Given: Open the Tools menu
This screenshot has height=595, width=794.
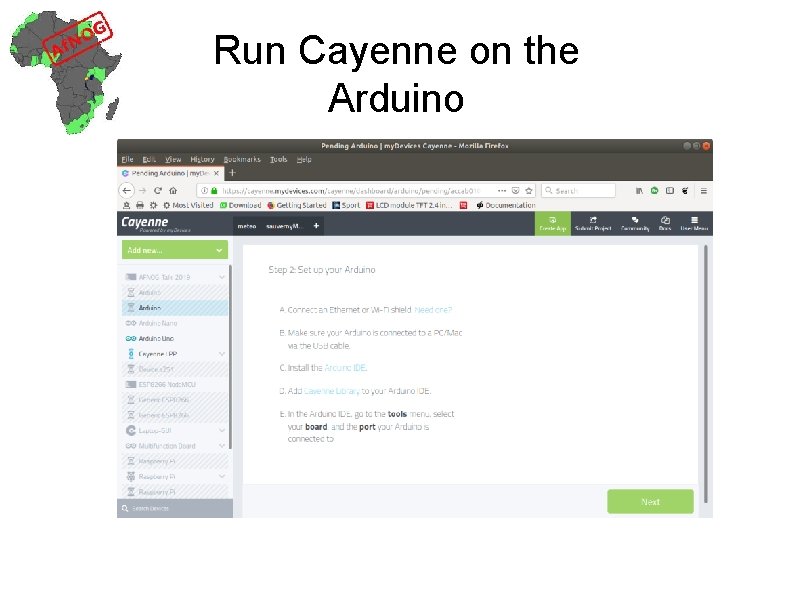Looking at the screenshot, I should coord(279,159).
